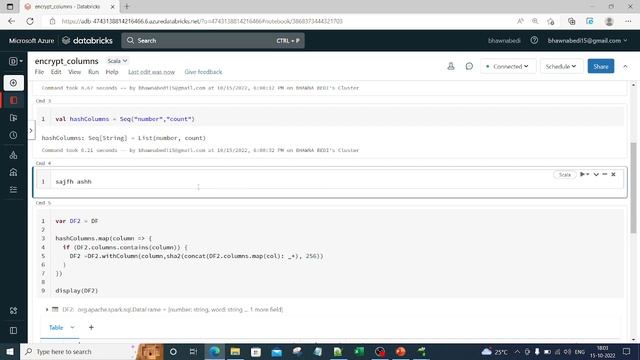Click the Share button
Image resolution: width=640 pixels, height=360 pixels.
[x=600, y=66]
